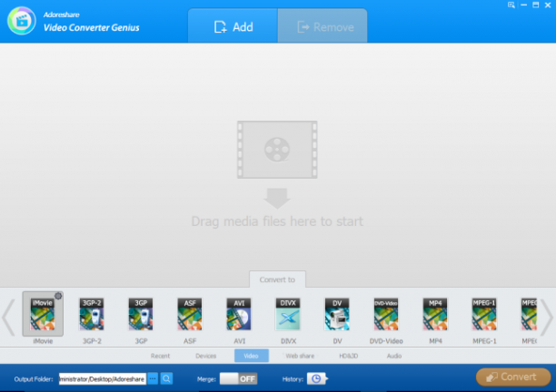The height and width of the screenshot is (392, 556).
Task: Minimize the Video Converter Genius window
Action: pos(523,5)
